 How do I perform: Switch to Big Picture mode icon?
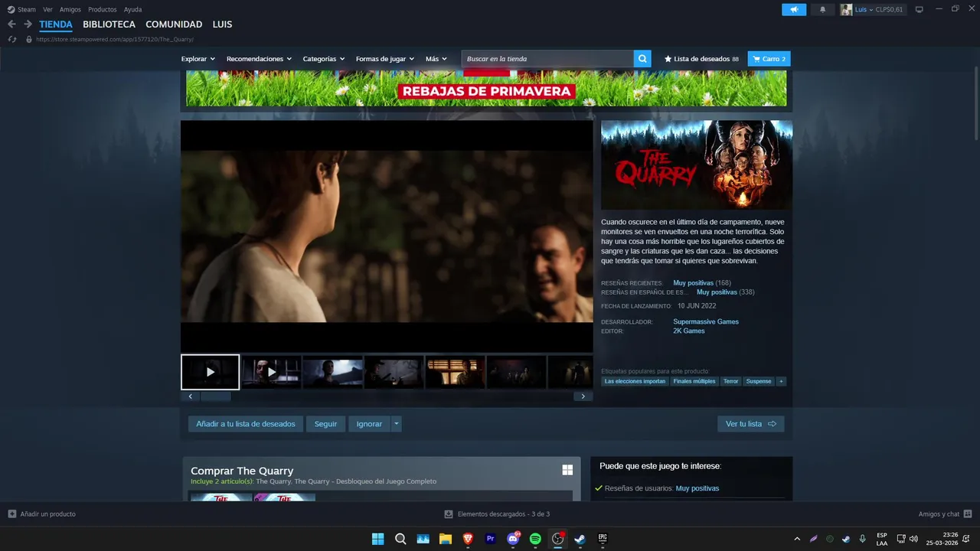click(x=920, y=9)
